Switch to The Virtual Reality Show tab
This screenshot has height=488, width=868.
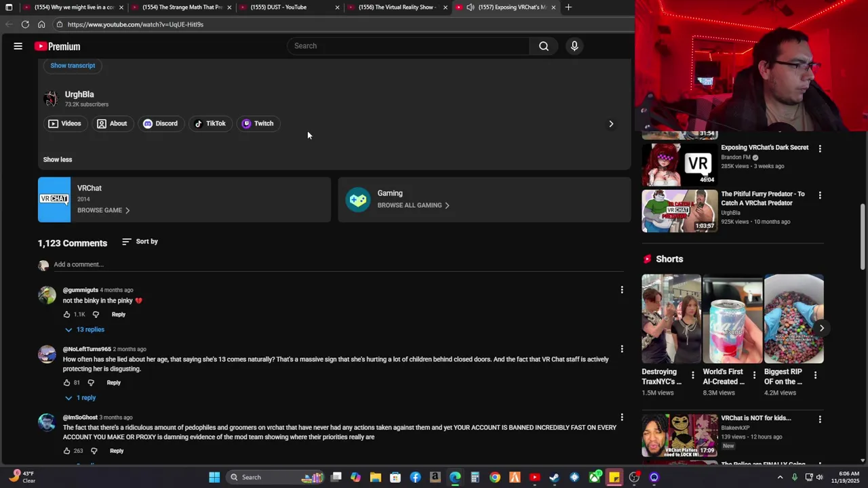[397, 7]
